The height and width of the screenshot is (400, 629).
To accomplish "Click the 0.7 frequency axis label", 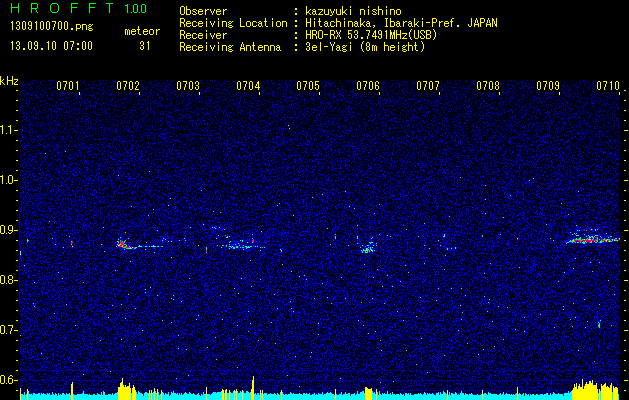I will pyautogui.click(x=9, y=330).
